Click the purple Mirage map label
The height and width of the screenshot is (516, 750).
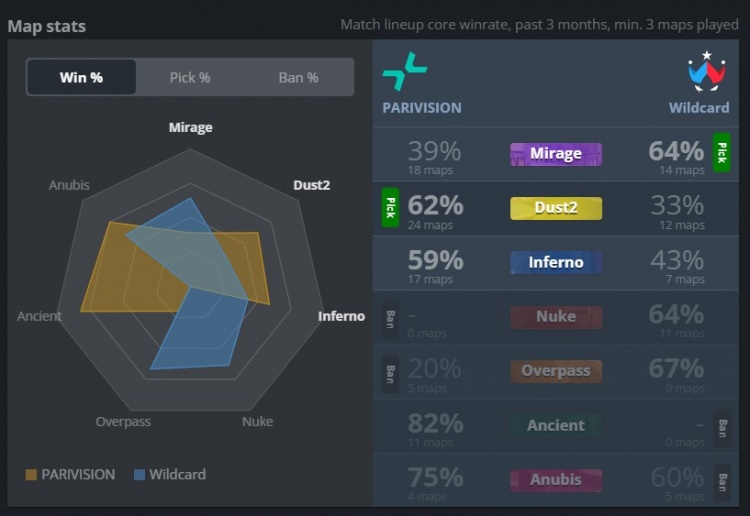556,153
